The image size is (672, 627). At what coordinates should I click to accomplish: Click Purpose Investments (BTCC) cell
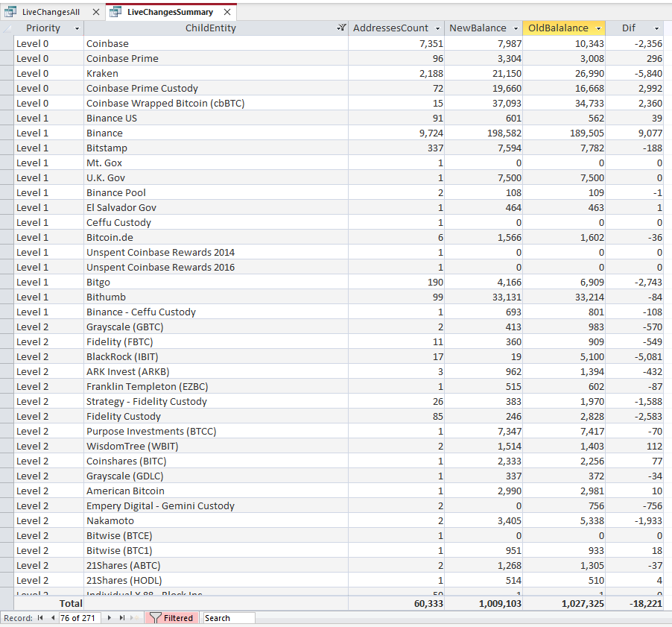tap(216, 431)
